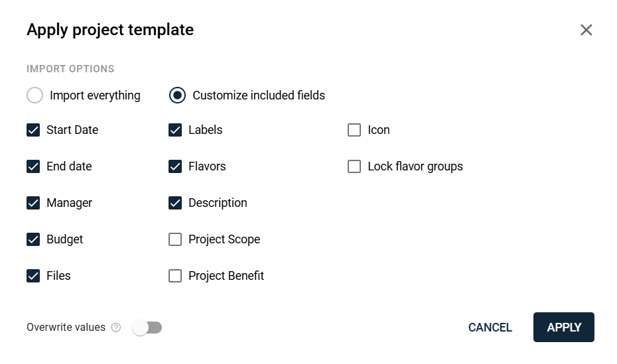The height and width of the screenshot is (364, 617).
Task: Uncheck the Start Date checkbox
Action: [33, 130]
